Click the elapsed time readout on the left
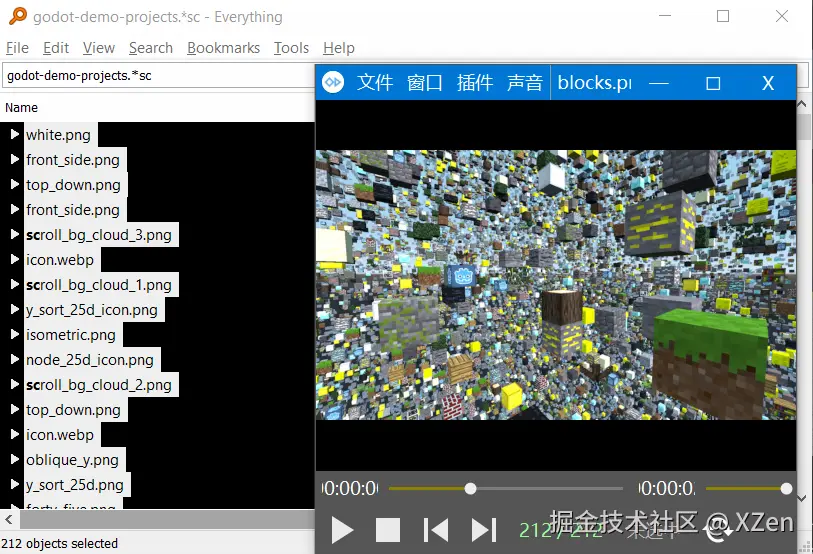 pyautogui.click(x=350, y=489)
